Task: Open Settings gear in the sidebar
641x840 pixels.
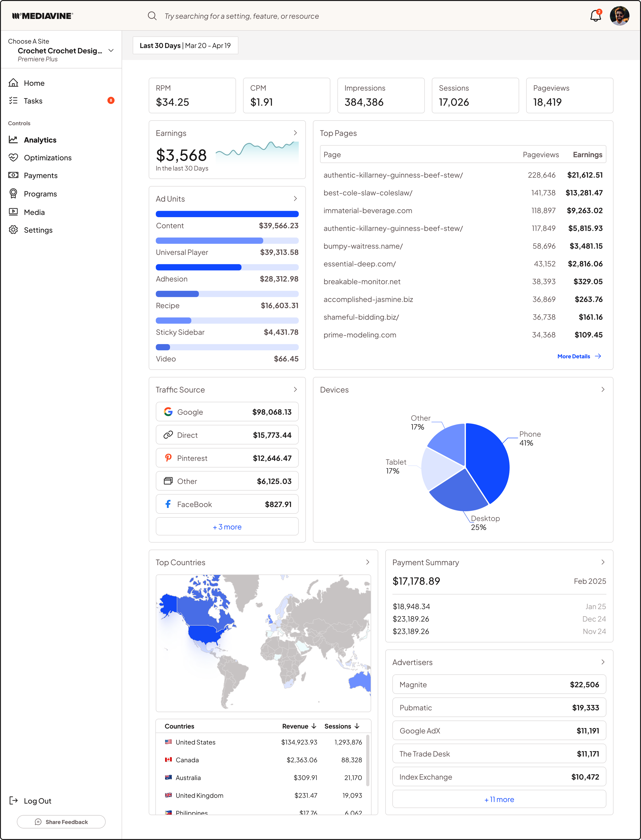Action: 13,230
